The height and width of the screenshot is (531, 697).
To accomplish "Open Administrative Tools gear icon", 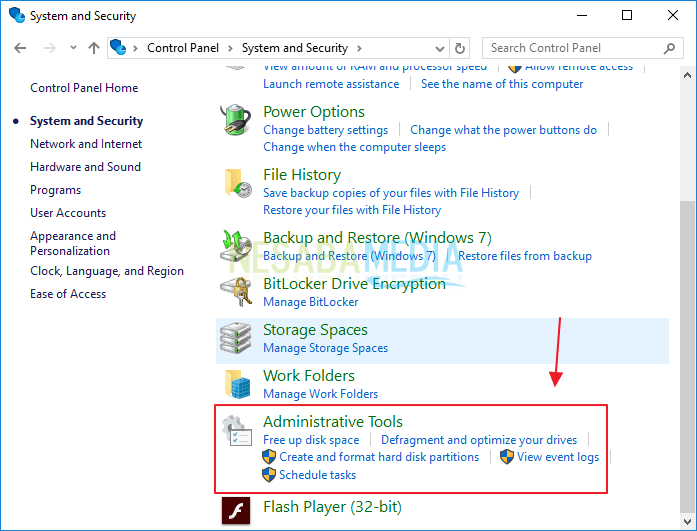I will tap(236, 431).
